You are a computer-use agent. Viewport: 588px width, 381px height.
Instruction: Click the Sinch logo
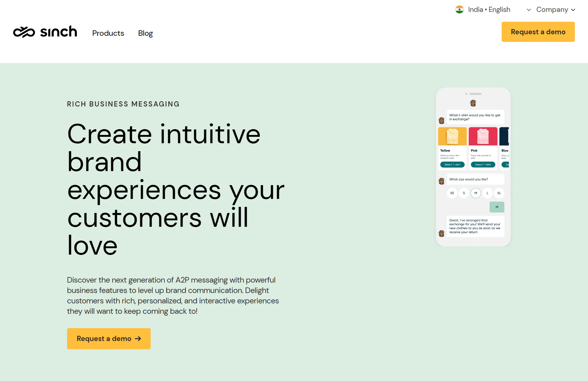(x=45, y=32)
